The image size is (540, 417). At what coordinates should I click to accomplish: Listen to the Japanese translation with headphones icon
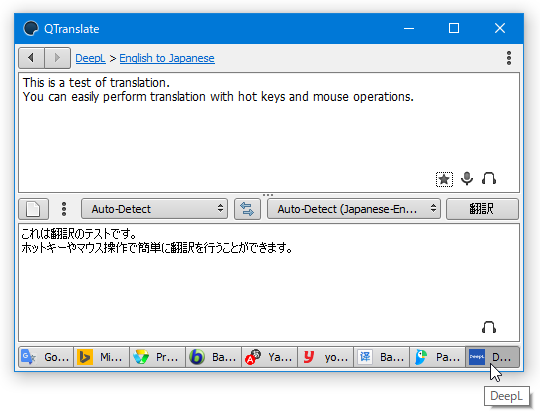489,327
